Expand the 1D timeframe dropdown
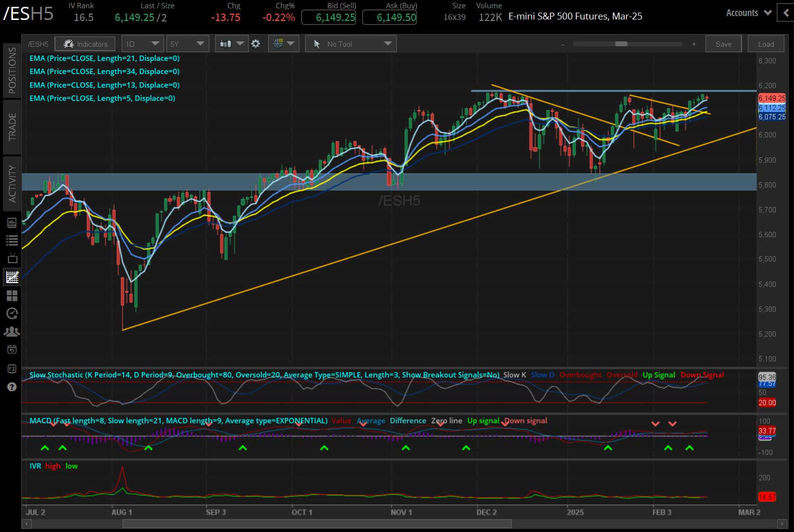This screenshot has height=532, width=794. (x=142, y=43)
